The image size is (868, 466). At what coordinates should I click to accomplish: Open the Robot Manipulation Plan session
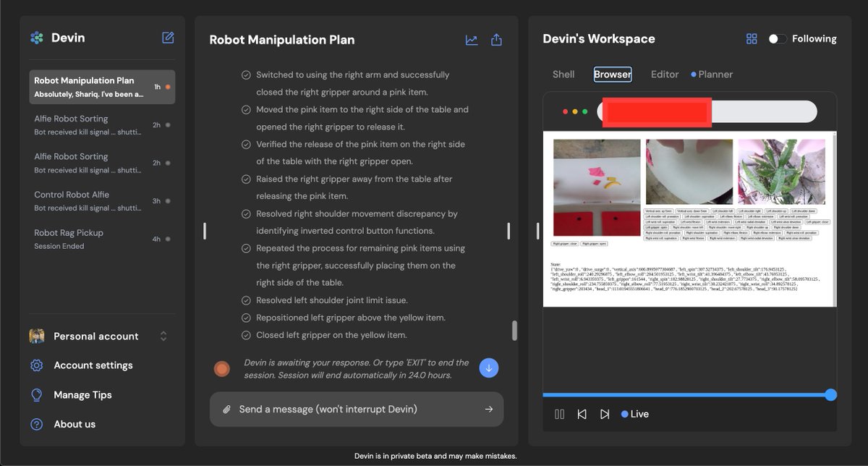tap(102, 87)
